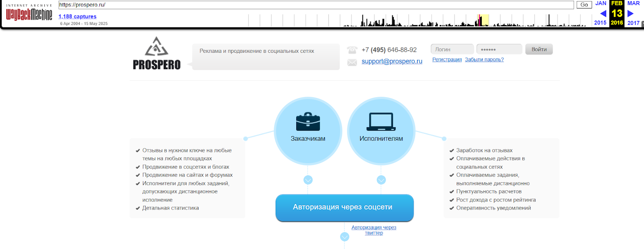
Task: Click the Prospero triangle logo
Action: pyautogui.click(x=157, y=46)
